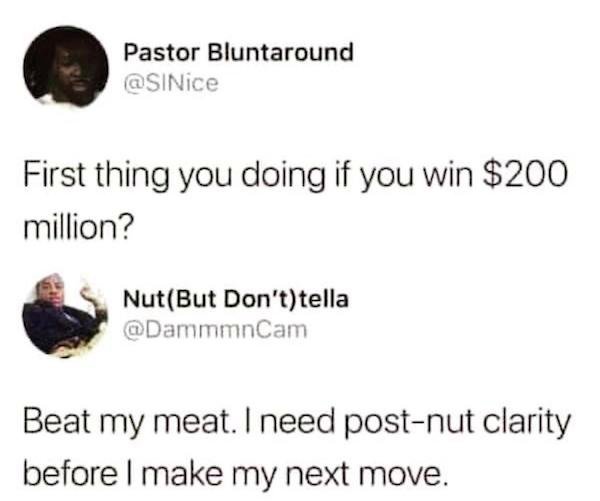The width and height of the screenshot is (600, 501).
Task: Click the word "Pastor" in the top name
Action: click(x=161, y=53)
